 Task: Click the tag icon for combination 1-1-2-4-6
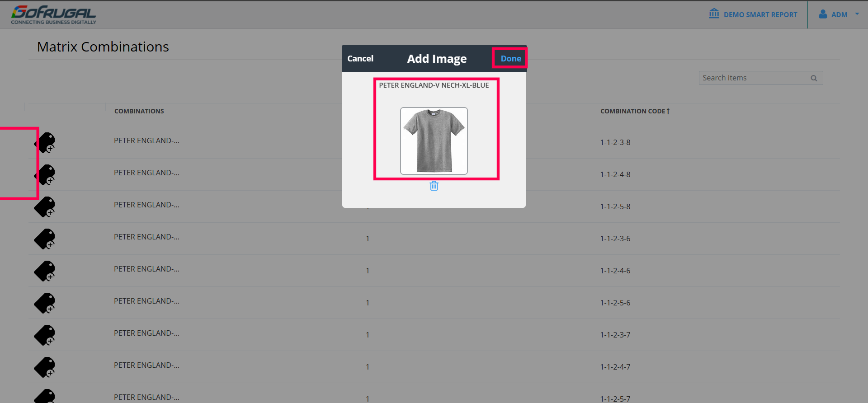[x=45, y=271]
